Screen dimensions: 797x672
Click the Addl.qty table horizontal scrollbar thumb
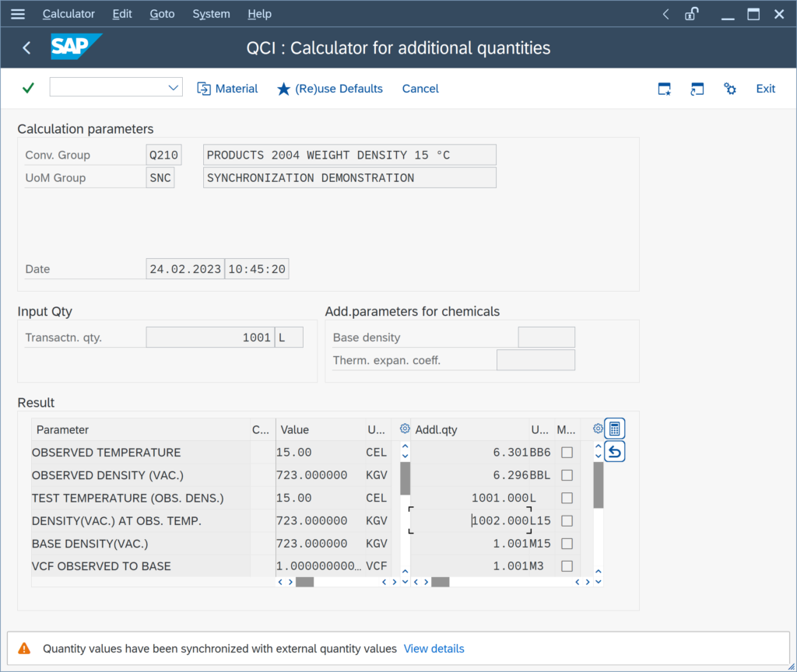pyautogui.click(x=441, y=582)
